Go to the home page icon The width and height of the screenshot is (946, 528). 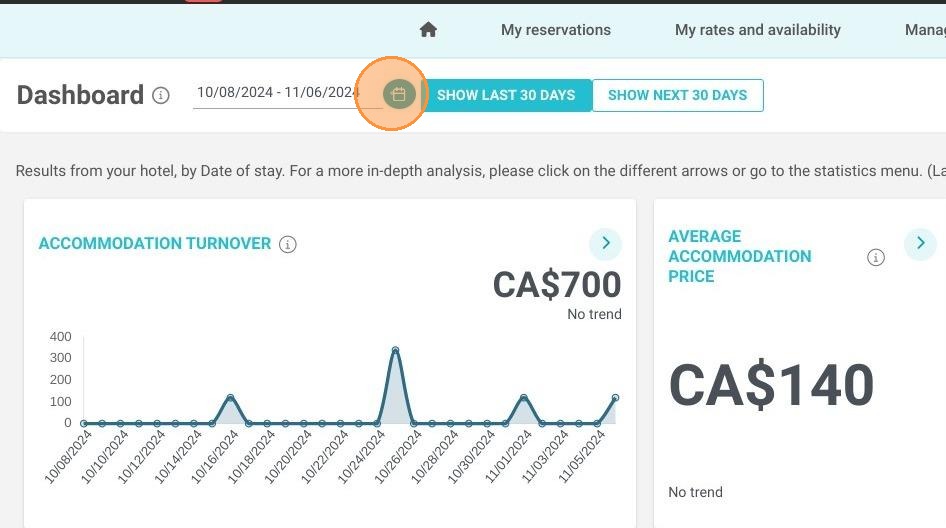pyautogui.click(x=428, y=30)
